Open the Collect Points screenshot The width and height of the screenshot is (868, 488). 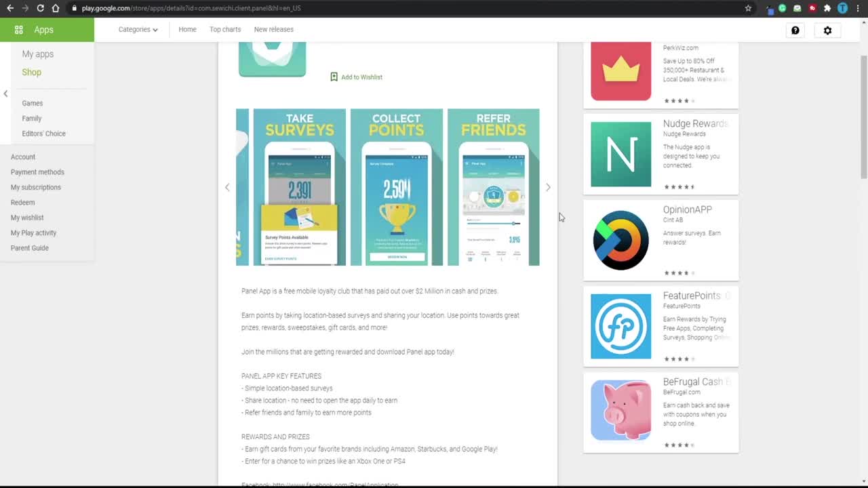point(396,187)
